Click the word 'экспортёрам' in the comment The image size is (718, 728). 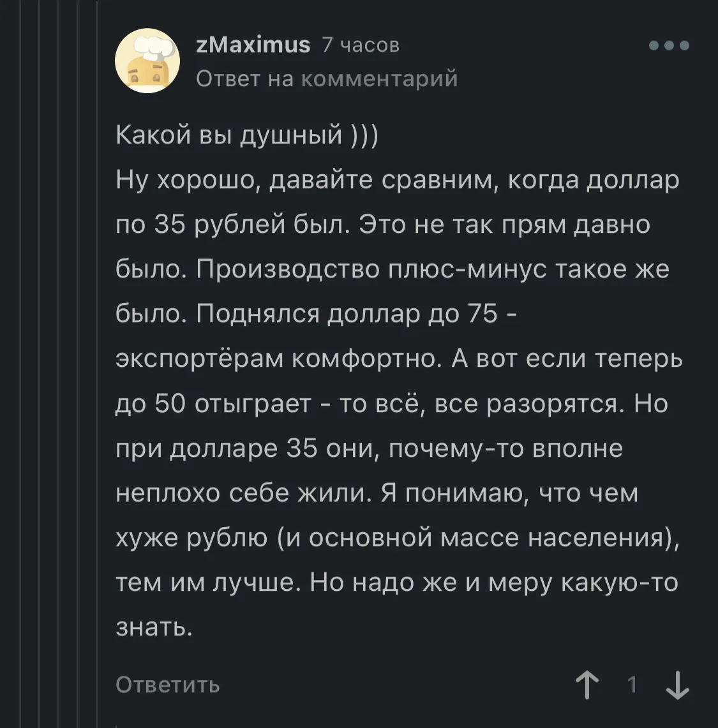click(x=199, y=359)
